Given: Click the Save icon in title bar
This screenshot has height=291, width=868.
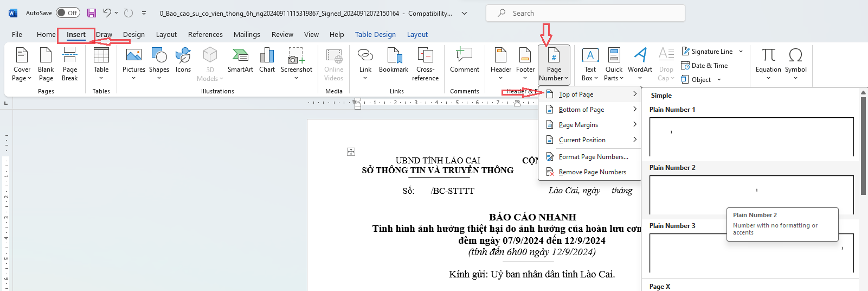Looking at the screenshot, I should tap(92, 13).
